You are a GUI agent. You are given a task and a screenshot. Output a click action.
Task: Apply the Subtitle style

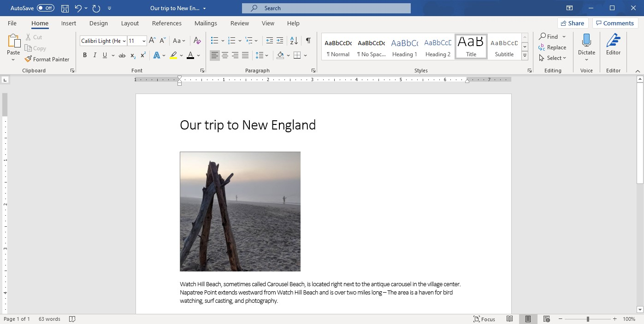coord(504,47)
